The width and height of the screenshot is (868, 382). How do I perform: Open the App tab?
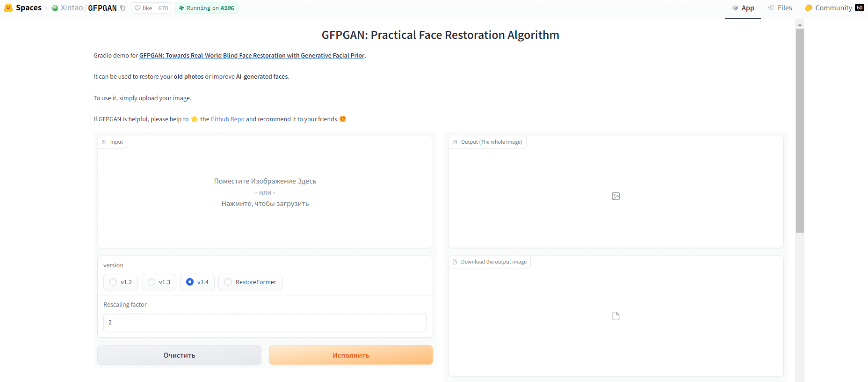point(743,8)
